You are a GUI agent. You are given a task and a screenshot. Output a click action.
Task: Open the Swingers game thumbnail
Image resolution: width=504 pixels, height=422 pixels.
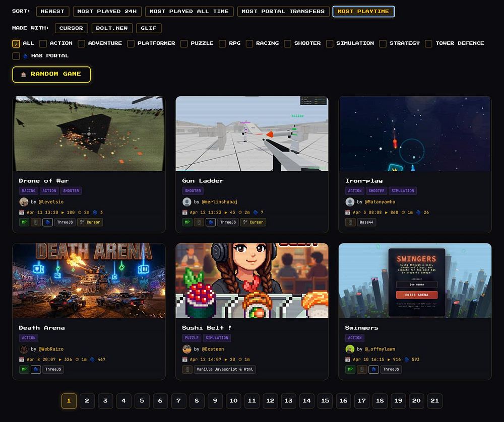[x=415, y=280]
